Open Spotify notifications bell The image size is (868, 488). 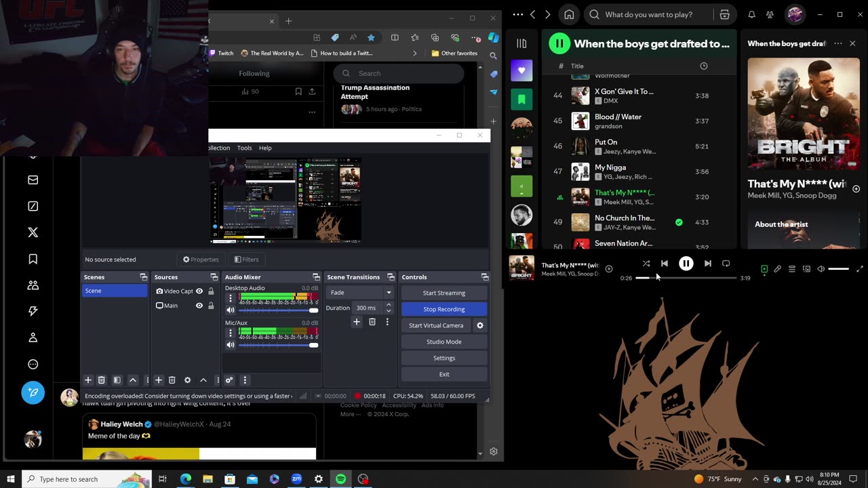click(751, 14)
